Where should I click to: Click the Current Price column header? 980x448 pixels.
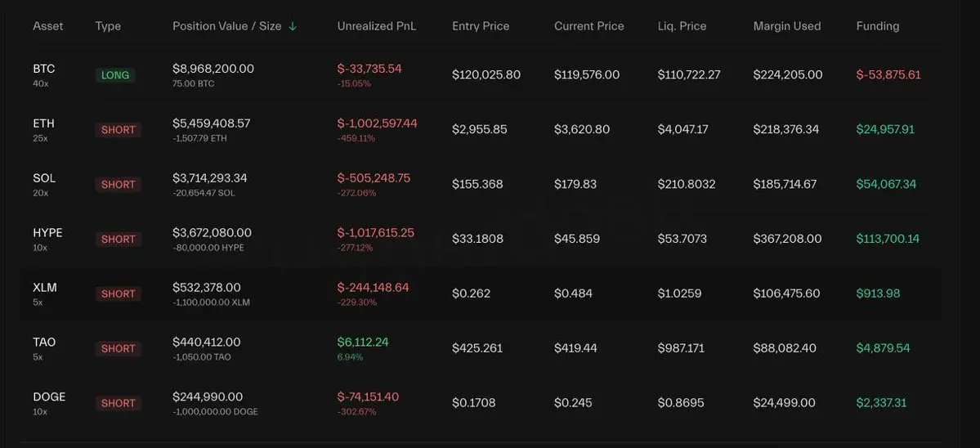click(588, 26)
